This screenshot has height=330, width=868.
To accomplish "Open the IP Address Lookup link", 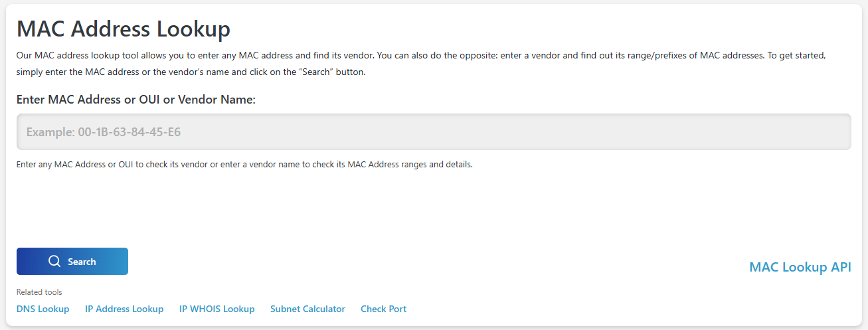I will (x=124, y=309).
